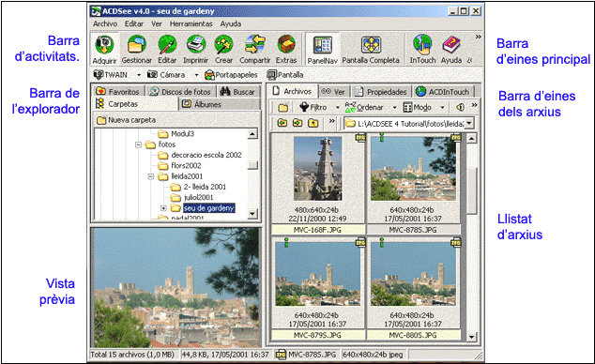Expand the overflow chevron beside folder navigation icons
This screenshot has height=364, width=595.
click(x=332, y=121)
